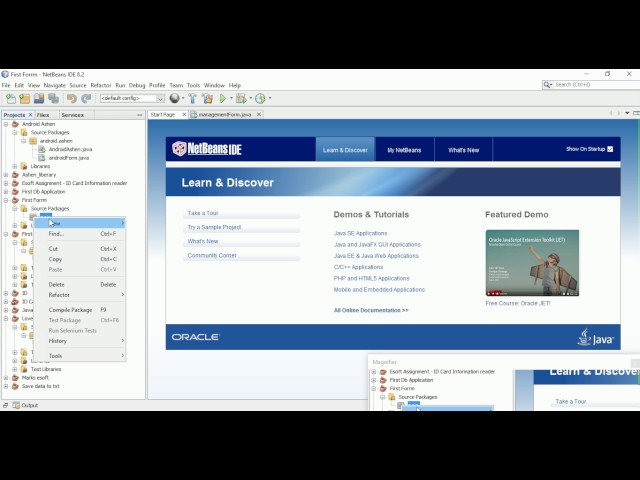640x480 pixels.
Task: Open the Profile Project dropdown arrow
Action: pos(270,98)
